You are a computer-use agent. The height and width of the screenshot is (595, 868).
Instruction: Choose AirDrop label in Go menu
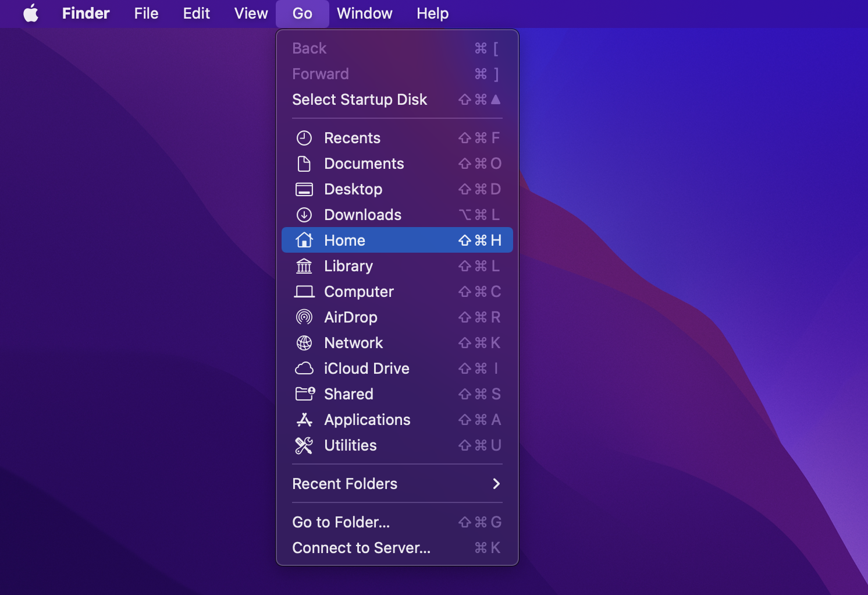(351, 317)
